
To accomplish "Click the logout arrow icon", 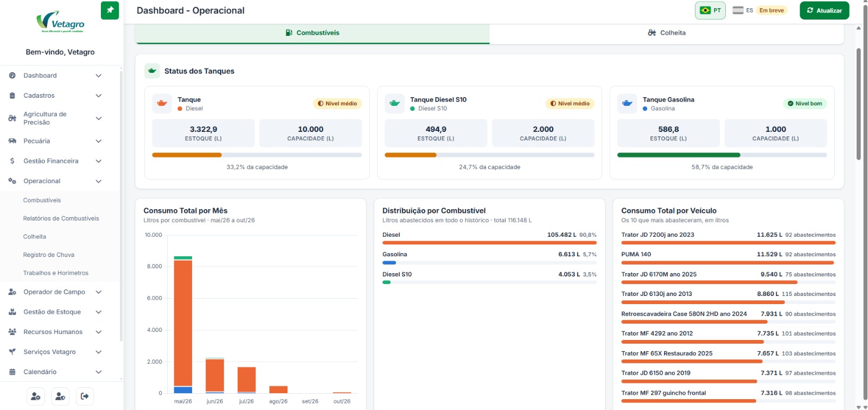I will point(85,396).
